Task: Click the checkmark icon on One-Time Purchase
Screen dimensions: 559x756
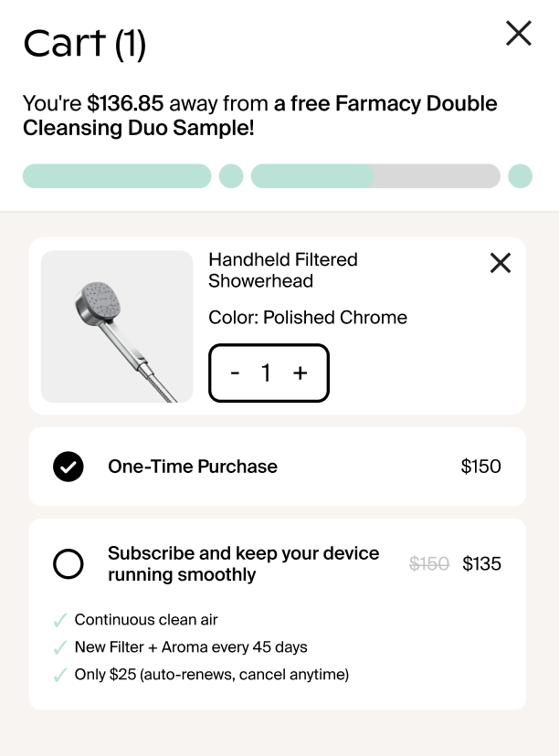Action: [69, 467]
